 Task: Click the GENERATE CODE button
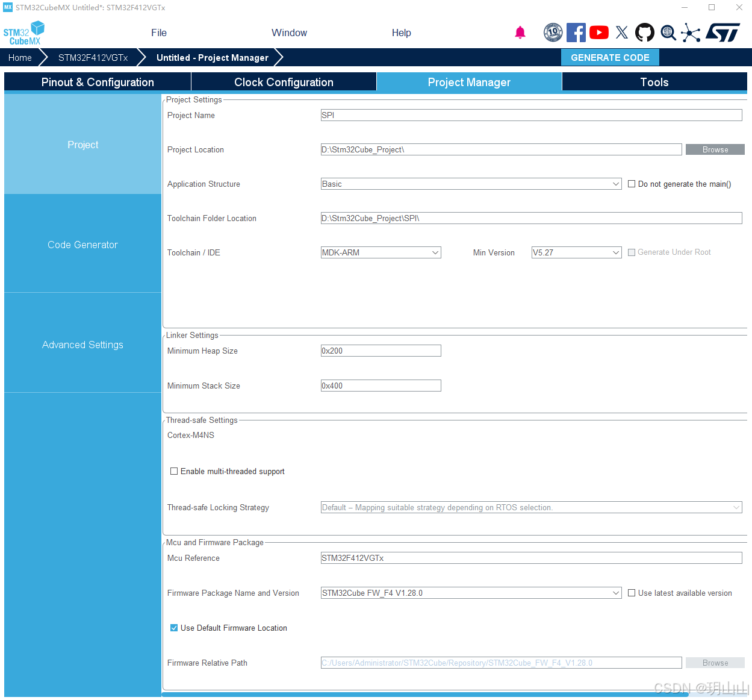click(610, 57)
